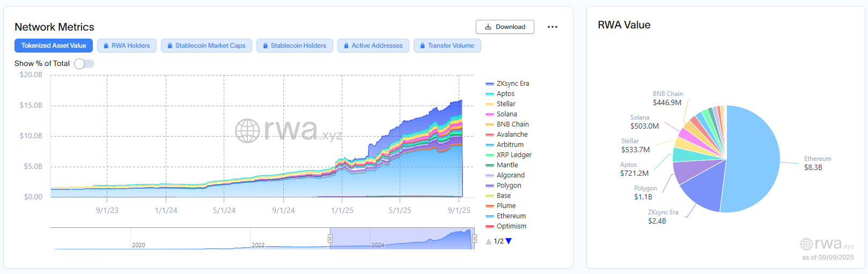Image resolution: width=868 pixels, height=274 pixels.
Task: Toggle XRP Ledger series in legend
Action: [x=509, y=155]
